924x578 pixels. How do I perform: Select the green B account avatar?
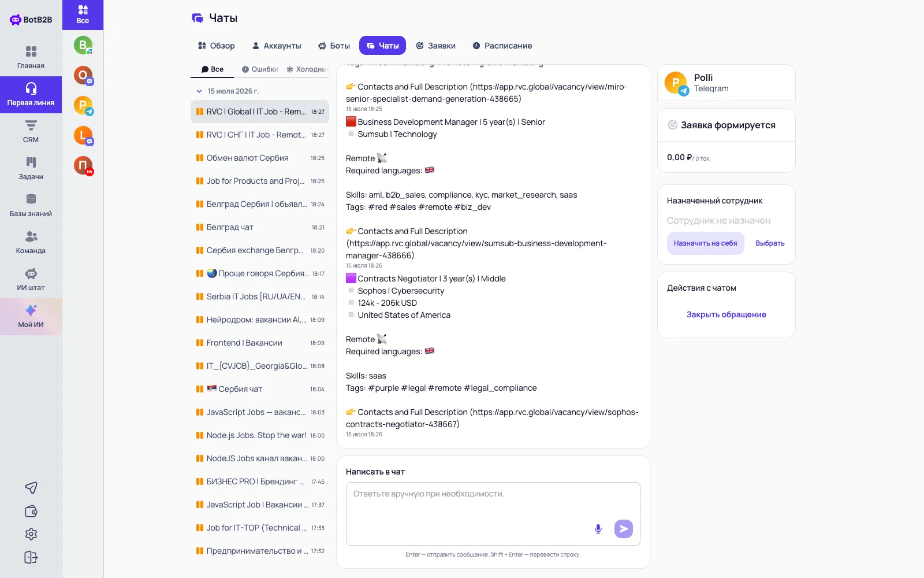(83, 45)
